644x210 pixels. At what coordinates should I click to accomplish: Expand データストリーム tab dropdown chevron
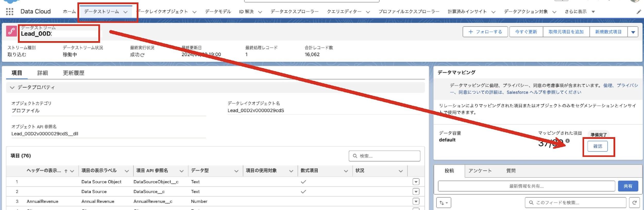click(x=125, y=12)
